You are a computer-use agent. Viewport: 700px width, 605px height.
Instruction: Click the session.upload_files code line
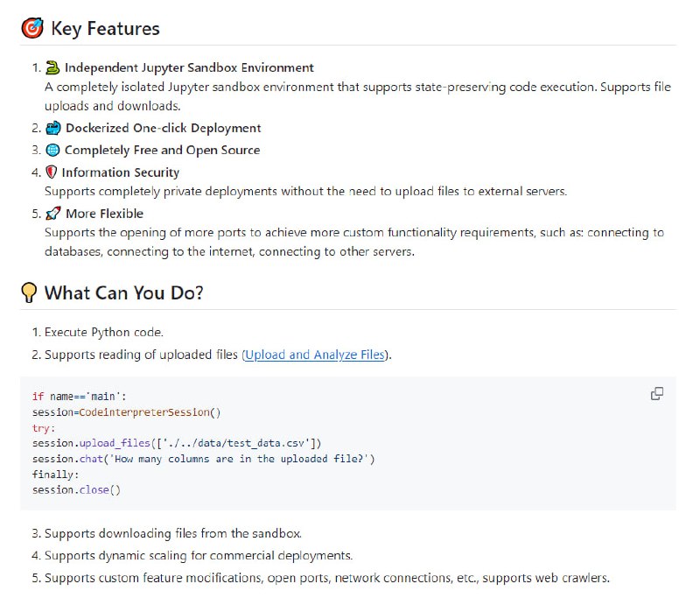(183, 443)
